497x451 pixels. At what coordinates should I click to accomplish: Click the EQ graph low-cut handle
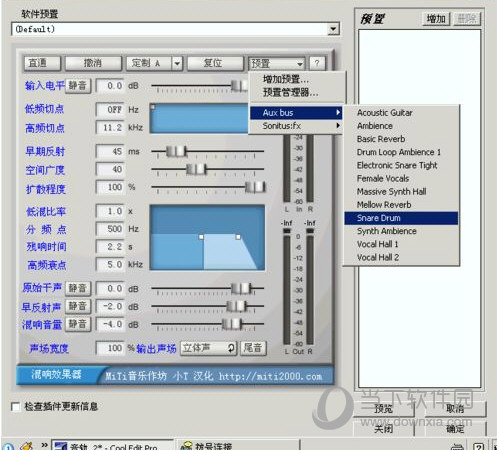pyautogui.click(x=153, y=107)
